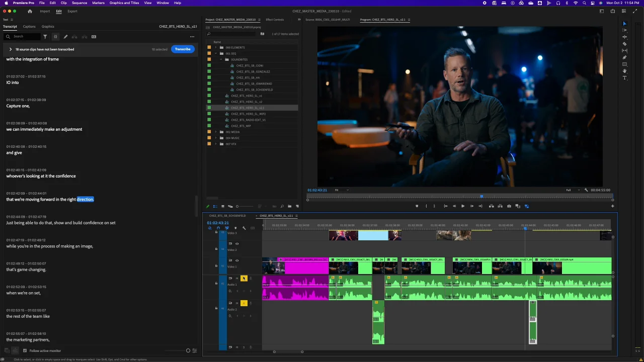The image size is (644, 362).
Task: Expand the 007 VFX bin
Action: tap(216, 144)
